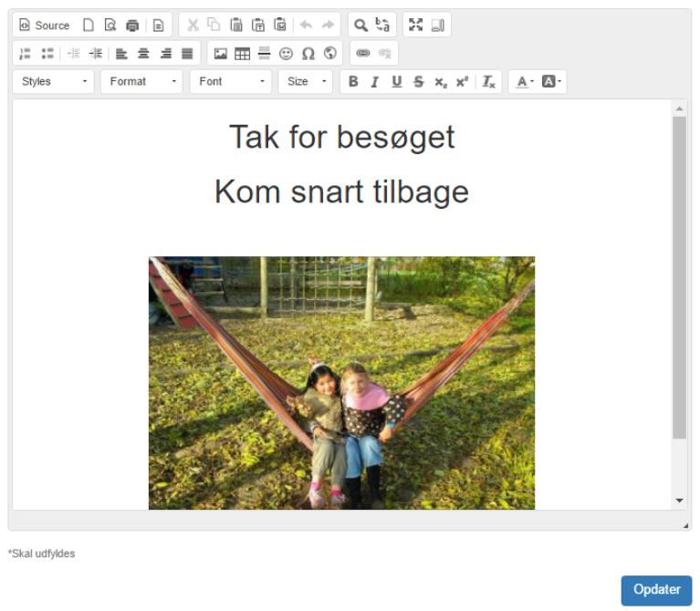The image size is (700, 611).
Task: Align text left
Action: click(x=121, y=54)
